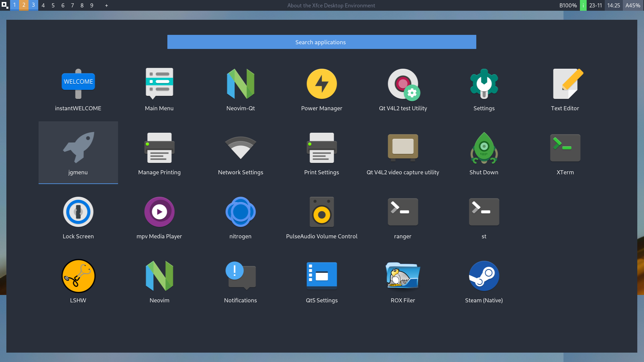Click the green info indicator in bar

[583, 5]
